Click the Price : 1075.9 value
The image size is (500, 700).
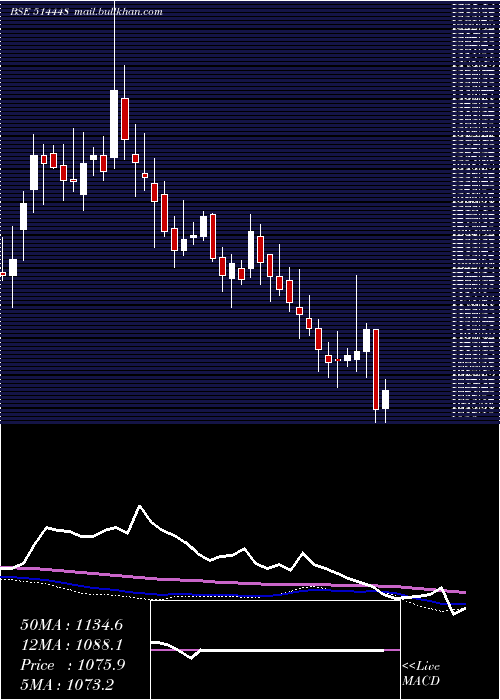(x=72, y=665)
